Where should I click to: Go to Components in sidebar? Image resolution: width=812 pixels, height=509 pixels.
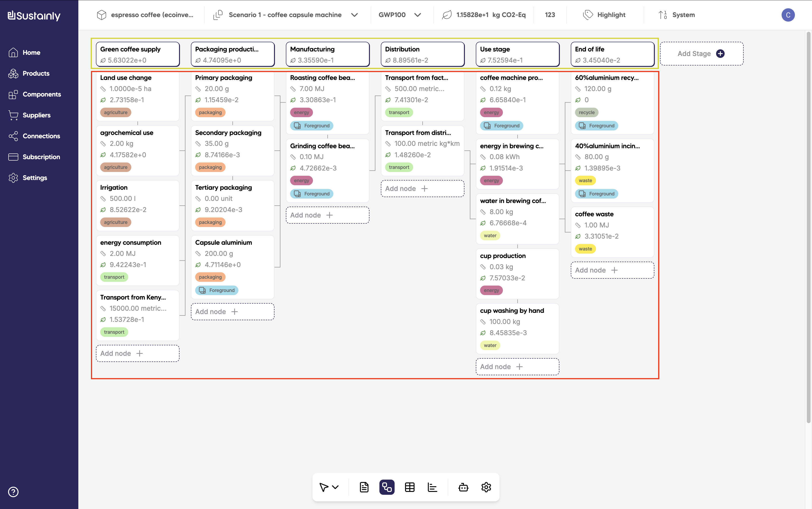[42, 94]
